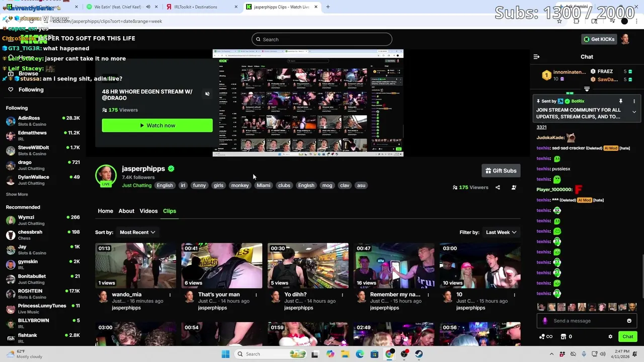
Task: Click the share icon beside viewer count
Action: coord(498,187)
